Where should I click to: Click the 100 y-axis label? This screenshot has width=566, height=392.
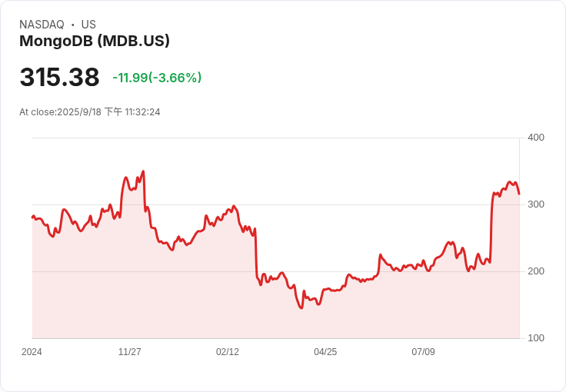[536, 338]
